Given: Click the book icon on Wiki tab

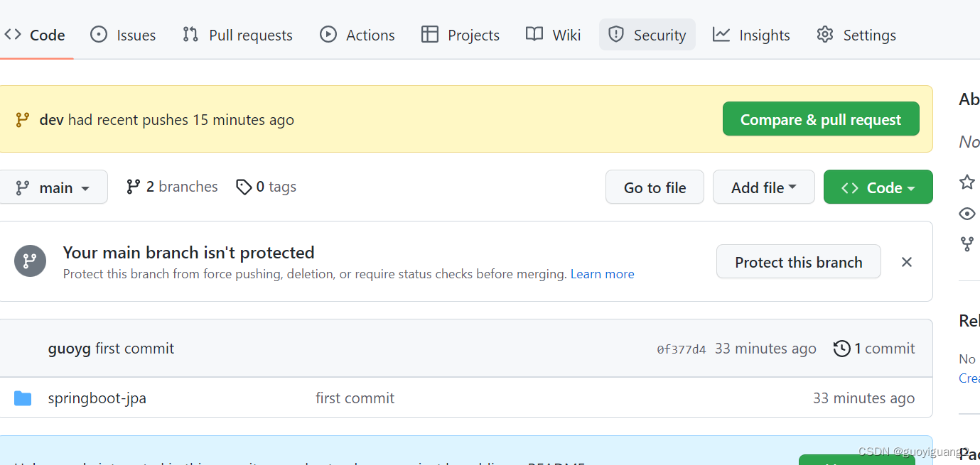Looking at the screenshot, I should (x=534, y=34).
